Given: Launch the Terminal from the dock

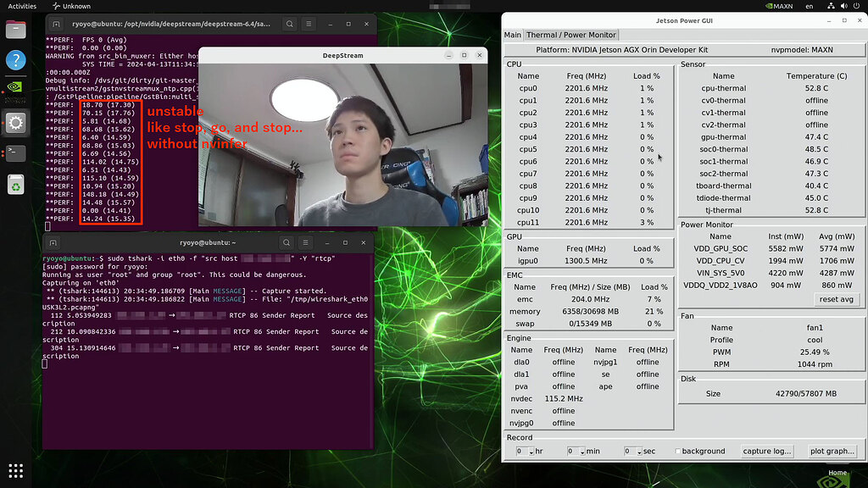Looking at the screenshot, I should (x=14, y=154).
